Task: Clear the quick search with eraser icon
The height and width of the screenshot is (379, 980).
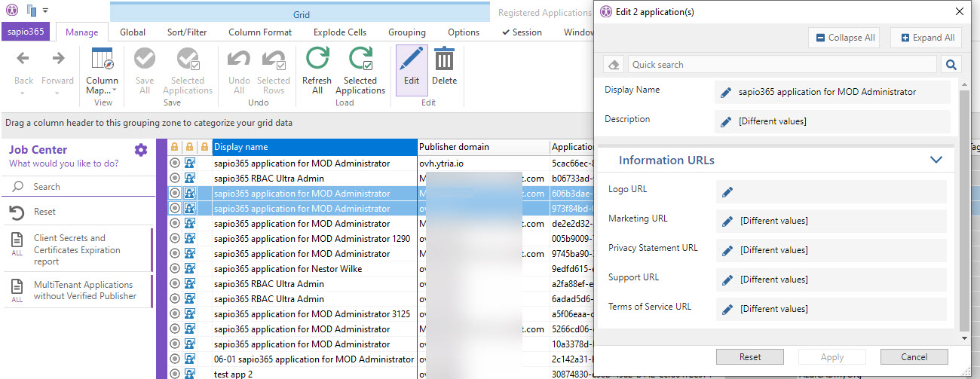Action: (x=614, y=65)
